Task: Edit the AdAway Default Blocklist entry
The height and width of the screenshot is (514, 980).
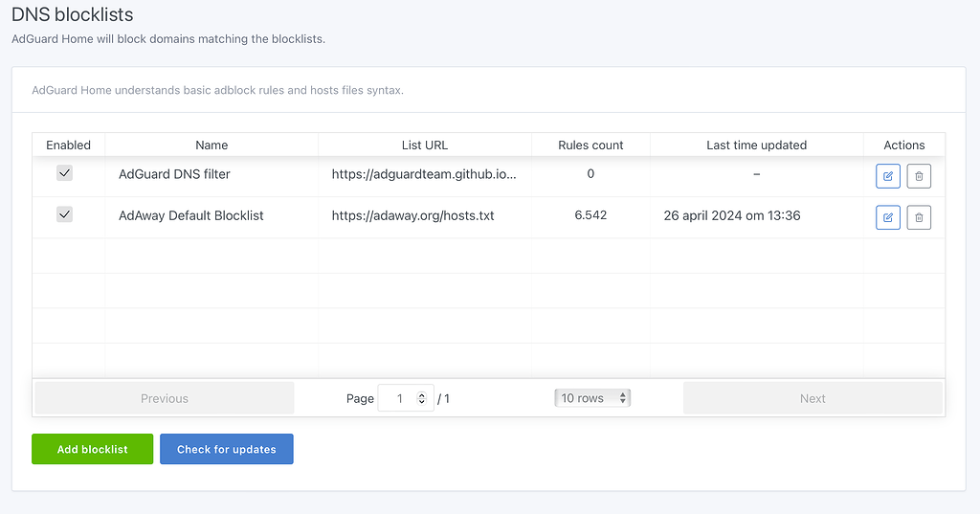Action: (887, 217)
